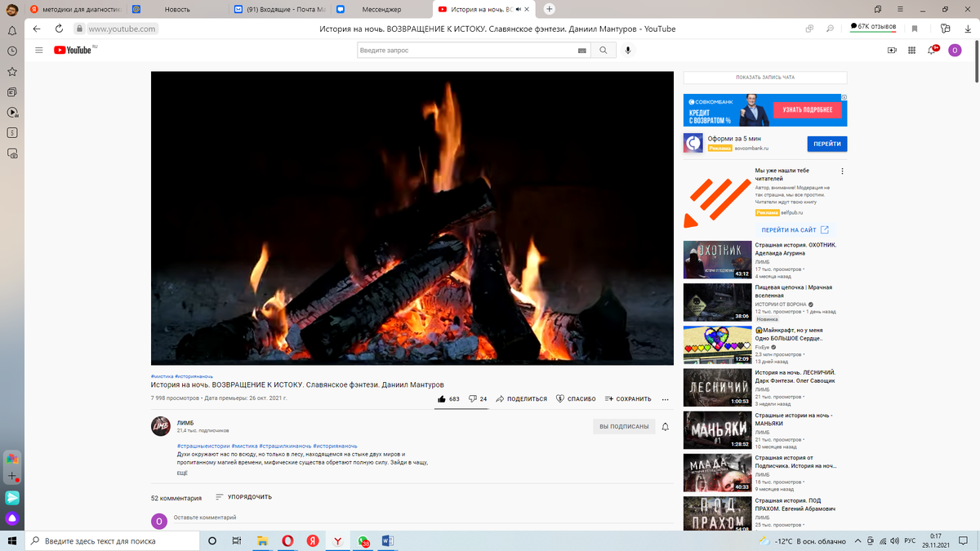The height and width of the screenshot is (551, 980).
Task: Open Yandex sidebar favorites star
Action: tap(12, 71)
